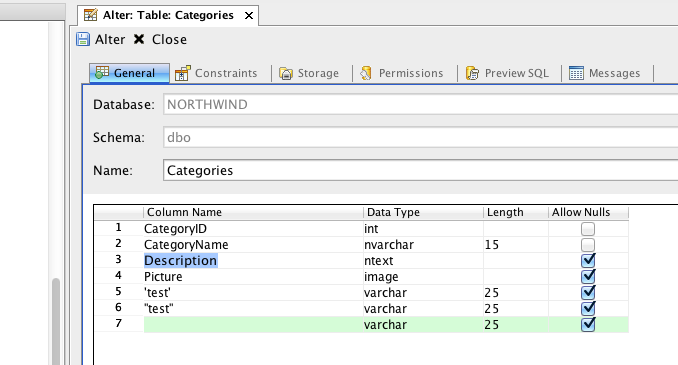Select the CategoryName column name cell
Image resolution: width=678 pixels, height=365 pixels.
point(253,245)
